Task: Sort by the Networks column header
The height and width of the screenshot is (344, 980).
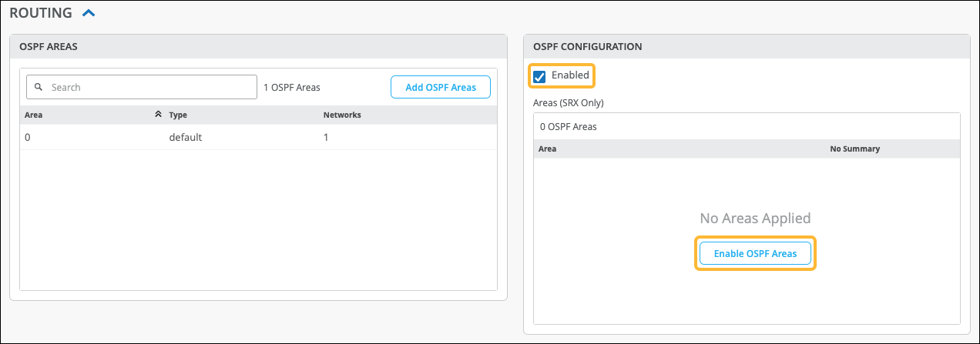Action: [342, 115]
